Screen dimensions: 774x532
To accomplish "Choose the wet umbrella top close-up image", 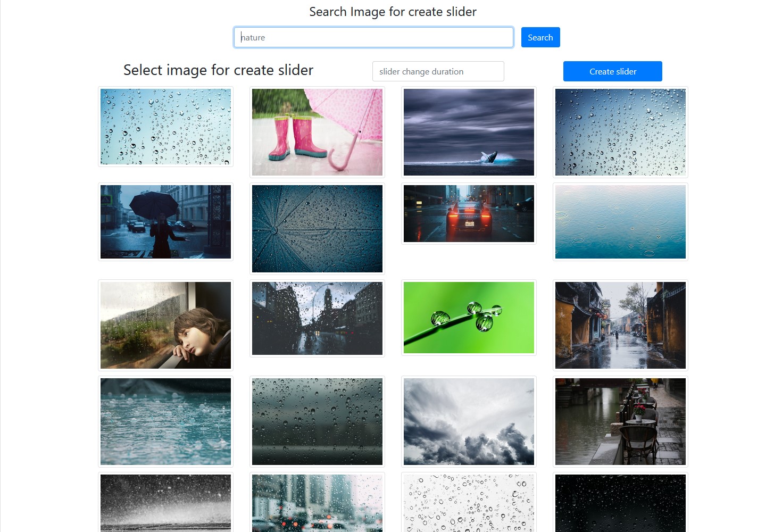I will [317, 229].
